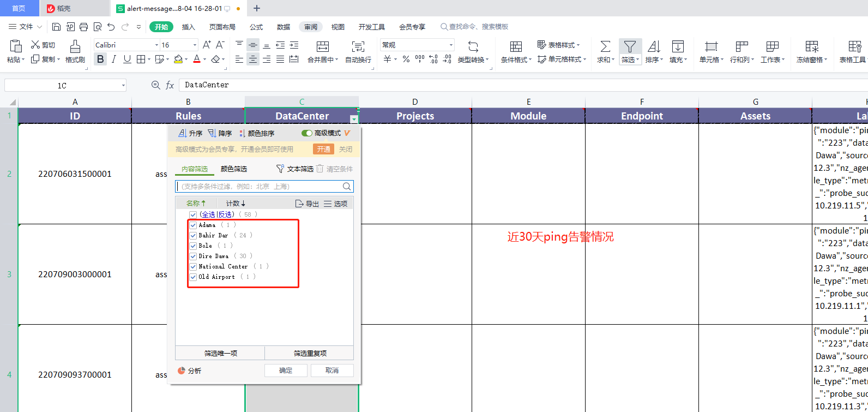Click the cancel (取消) button in filter panel
Image resolution: width=868 pixels, height=412 pixels.
click(x=332, y=371)
